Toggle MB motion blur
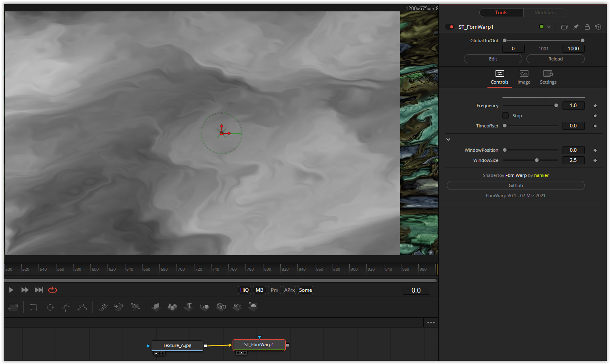Viewport: 610px width, 364px height. (x=259, y=290)
